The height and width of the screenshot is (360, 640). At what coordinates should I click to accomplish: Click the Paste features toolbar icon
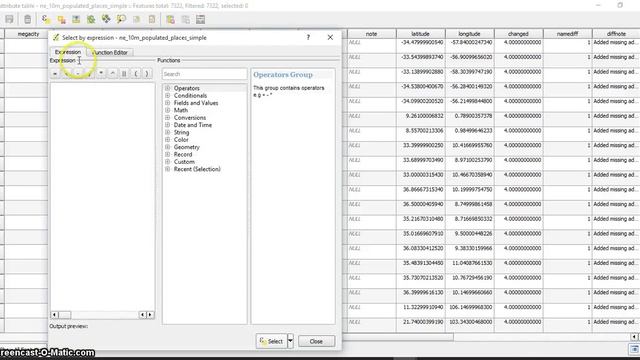pyautogui.click(x=151, y=19)
